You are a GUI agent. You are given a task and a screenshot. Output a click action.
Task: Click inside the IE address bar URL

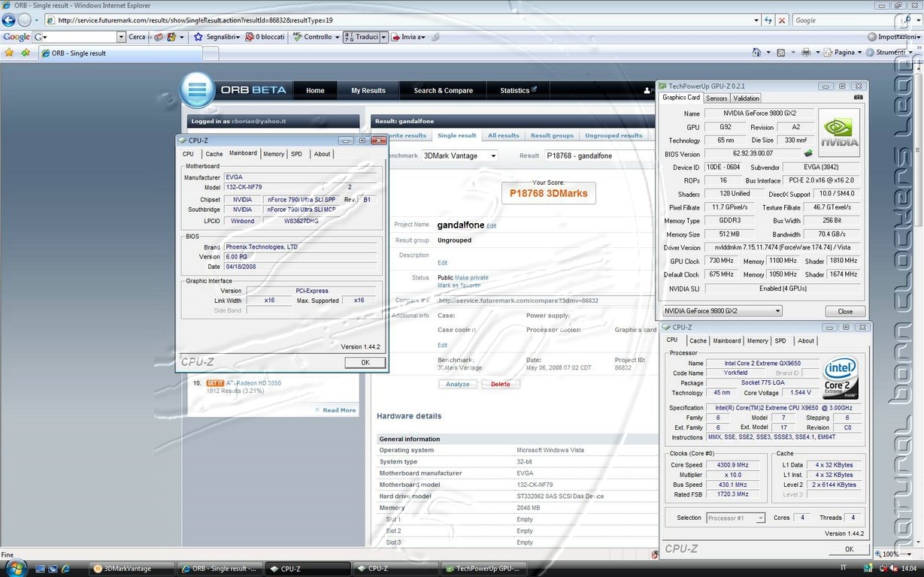[x=398, y=20]
